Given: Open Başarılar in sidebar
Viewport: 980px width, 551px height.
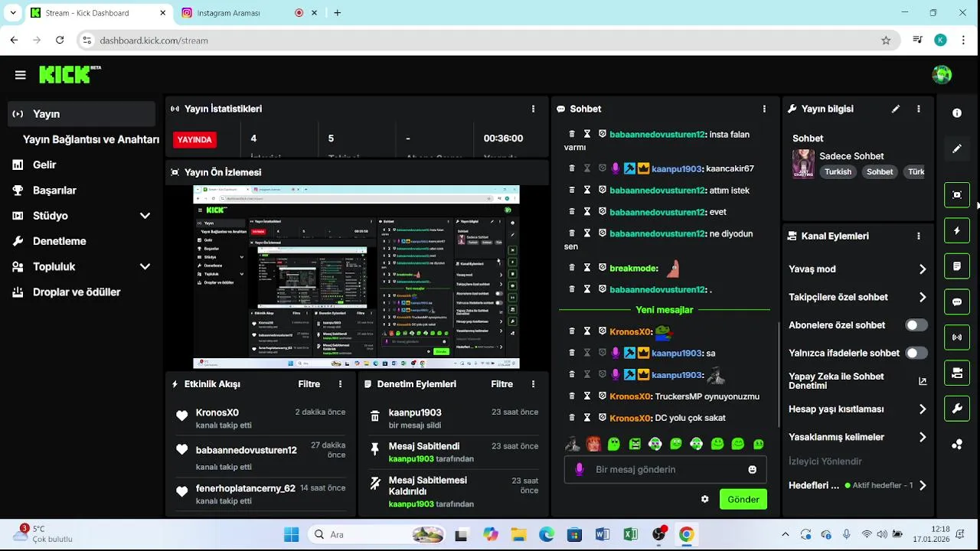Looking at the screenshot, I should pos(54,190).
